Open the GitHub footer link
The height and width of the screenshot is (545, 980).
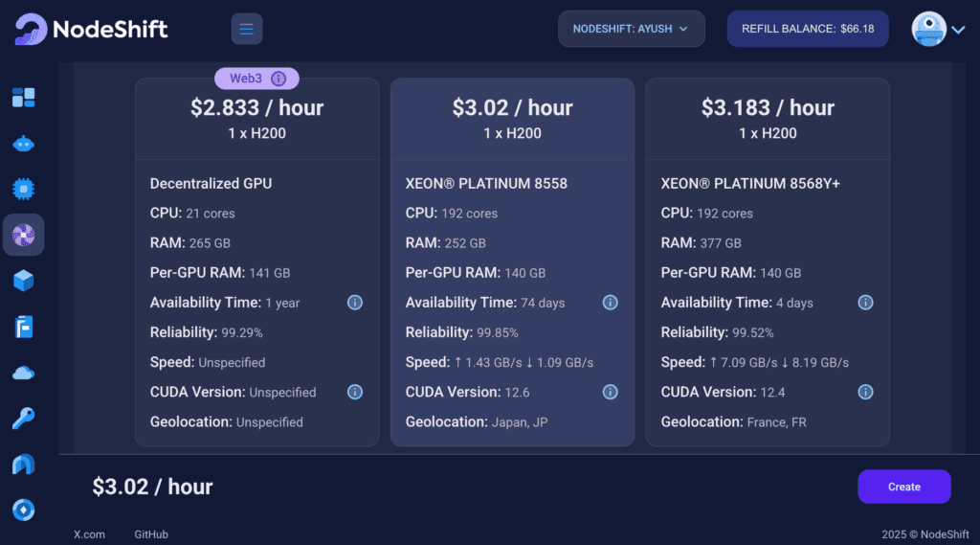[x=151, y=534]
